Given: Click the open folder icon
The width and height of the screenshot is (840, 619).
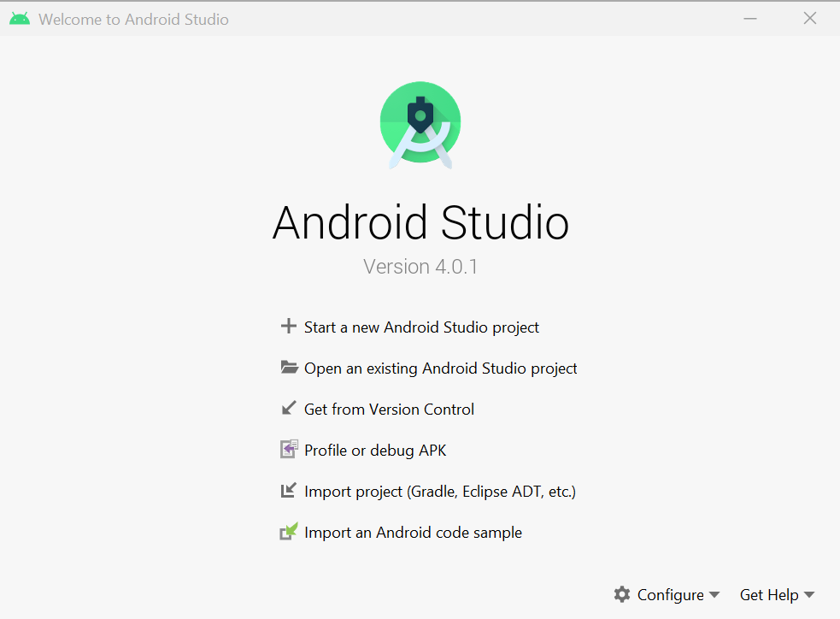Looking at the screenshot, I should point(289,368).
